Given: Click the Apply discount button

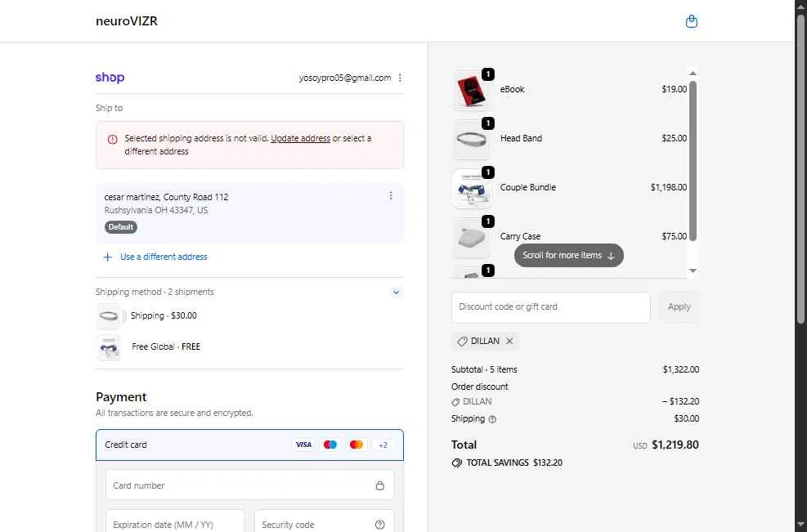Looking at the screenshot, I should point(679,306).
